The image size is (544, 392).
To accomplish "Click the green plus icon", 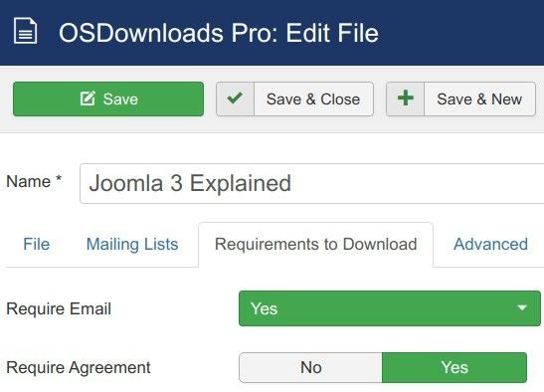I will tap(405, 98).
